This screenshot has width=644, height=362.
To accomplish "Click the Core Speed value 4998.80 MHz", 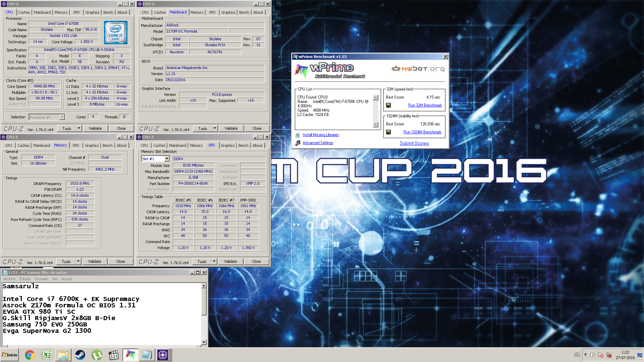I will [44, 86].
